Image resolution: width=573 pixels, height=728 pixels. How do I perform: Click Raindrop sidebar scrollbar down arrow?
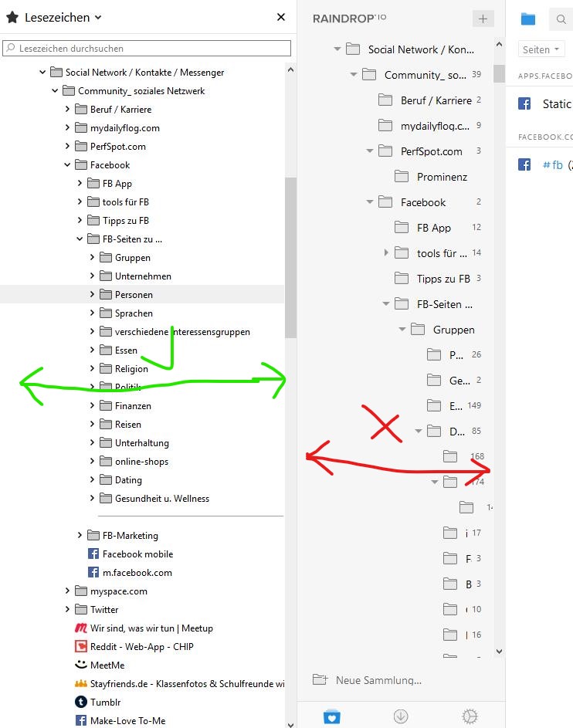(499, 652)
